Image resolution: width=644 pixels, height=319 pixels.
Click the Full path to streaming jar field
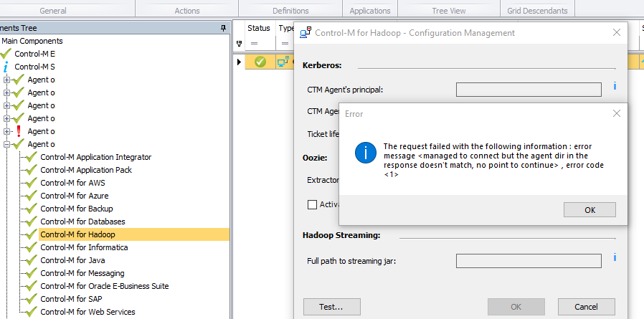pos(529,261)
